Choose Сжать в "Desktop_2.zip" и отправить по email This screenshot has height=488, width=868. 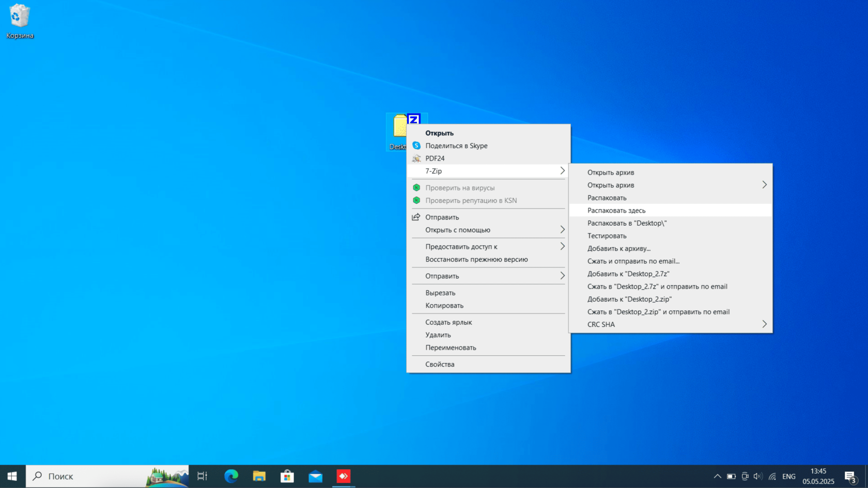[x=670, y=311]
